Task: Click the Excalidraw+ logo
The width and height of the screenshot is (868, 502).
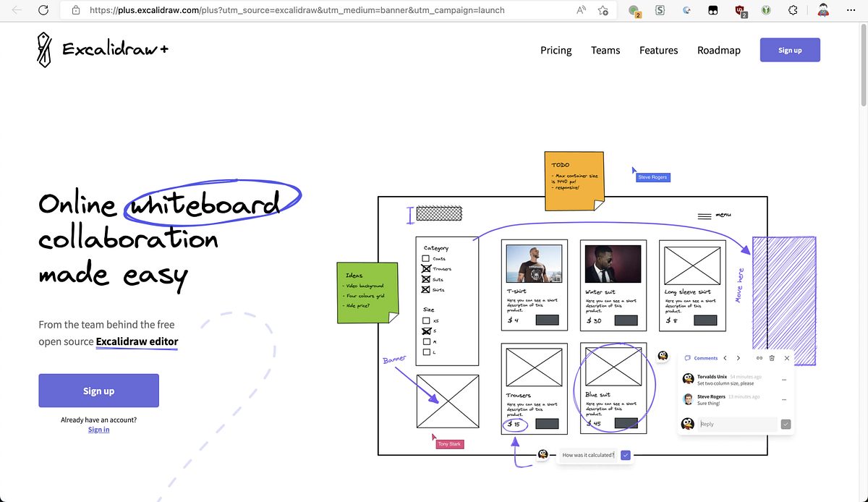Action: (x=103, y=50)
